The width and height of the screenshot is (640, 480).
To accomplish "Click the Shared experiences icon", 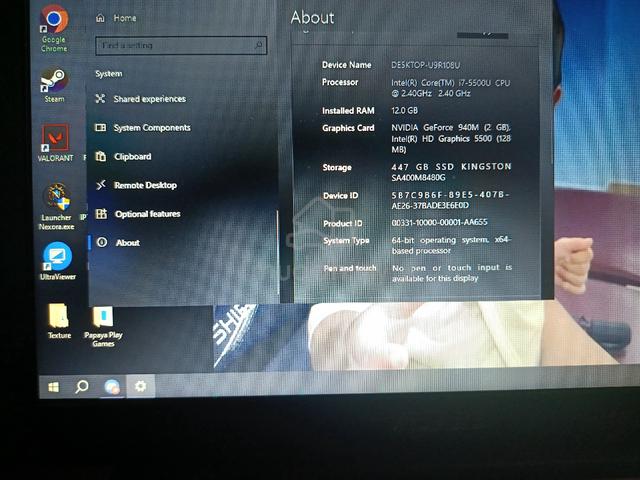I will [100, 98].
